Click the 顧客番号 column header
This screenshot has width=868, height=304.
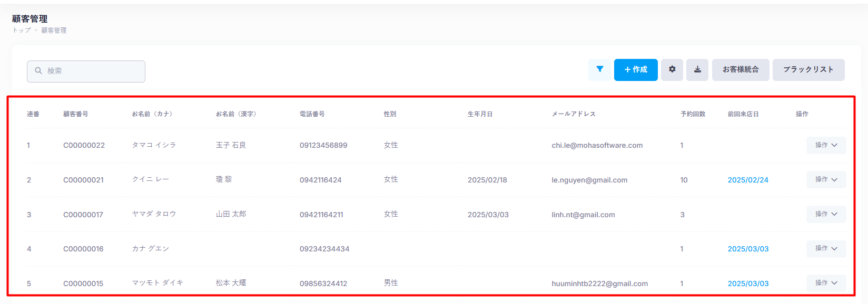click(76, 114)
